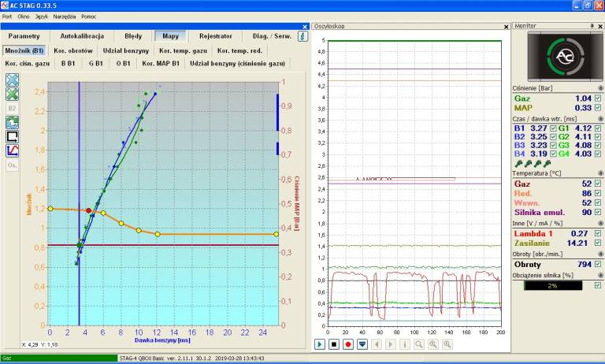This screenshot has width=605, height=364.
Task: Toggle the G1 injection time checkbox
Action: (x=598, y=128)
